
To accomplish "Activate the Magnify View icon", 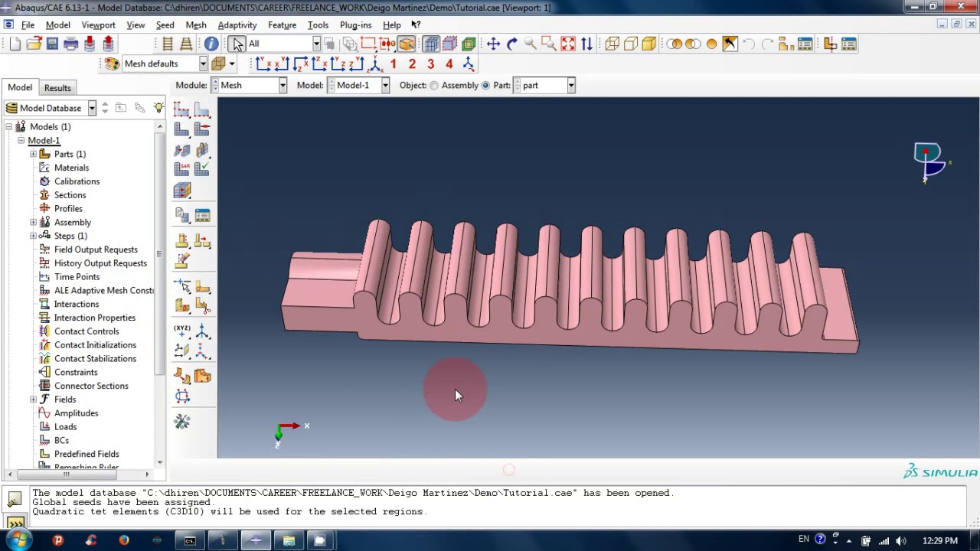I will 531,44.
